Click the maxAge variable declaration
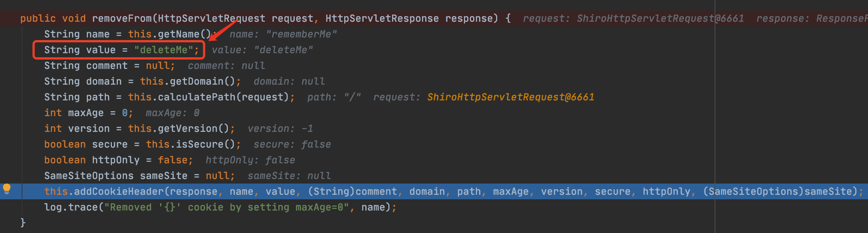The width and height of the screenshot is (868, 233). (86, 113)
